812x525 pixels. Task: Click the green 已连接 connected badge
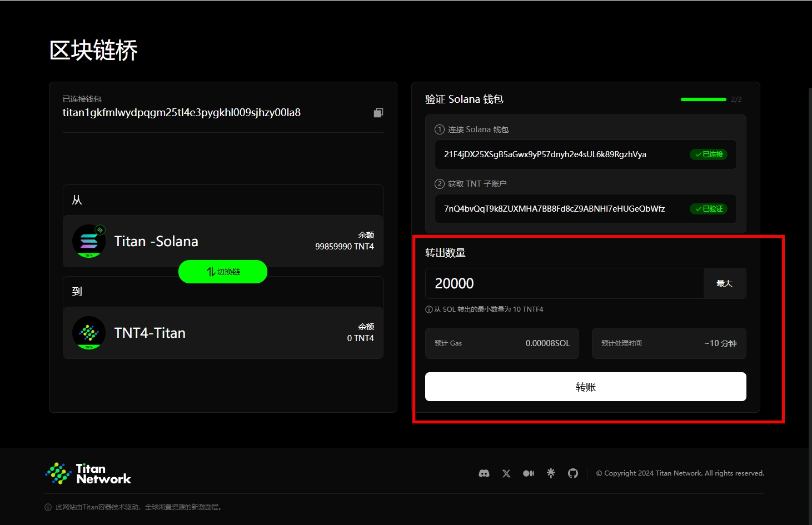(x=709, y=154)
